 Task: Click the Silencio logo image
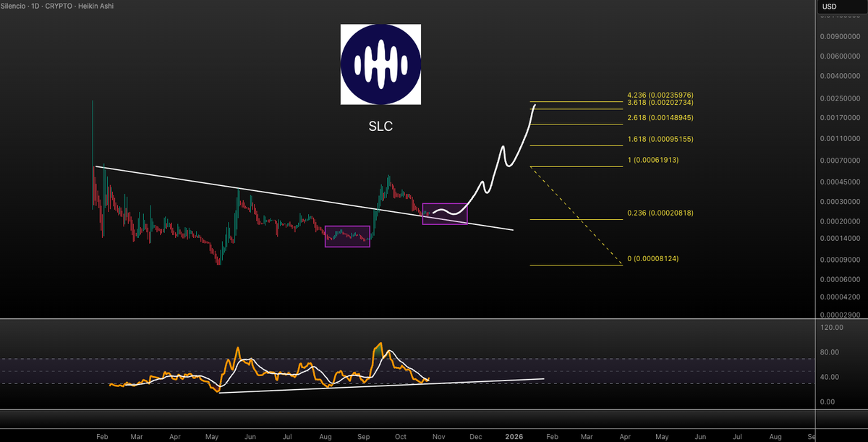[x=380, y=64]
